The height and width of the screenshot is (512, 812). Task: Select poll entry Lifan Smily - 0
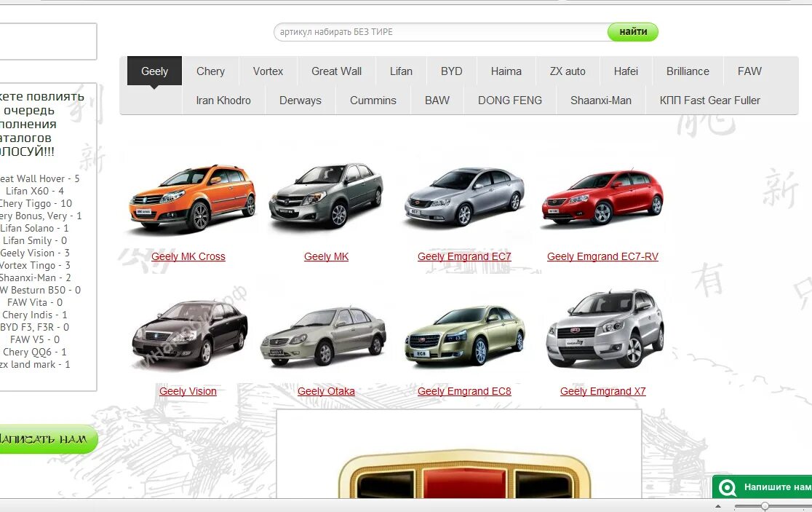pyautogui.click(x=35, y=241)
